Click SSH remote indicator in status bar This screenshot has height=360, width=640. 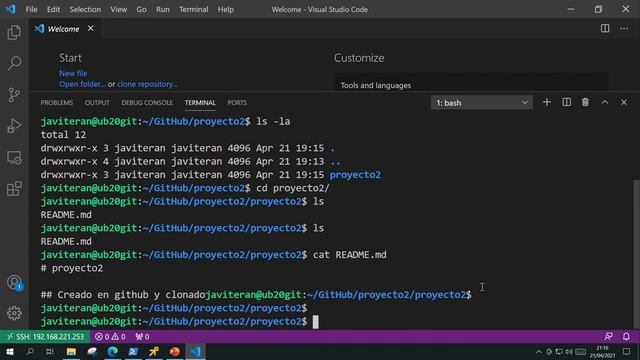45,337
